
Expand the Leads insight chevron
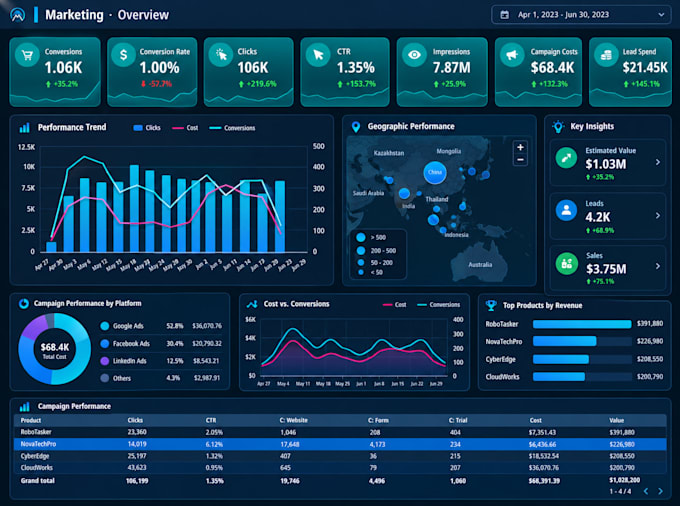(x=658, y=215)
